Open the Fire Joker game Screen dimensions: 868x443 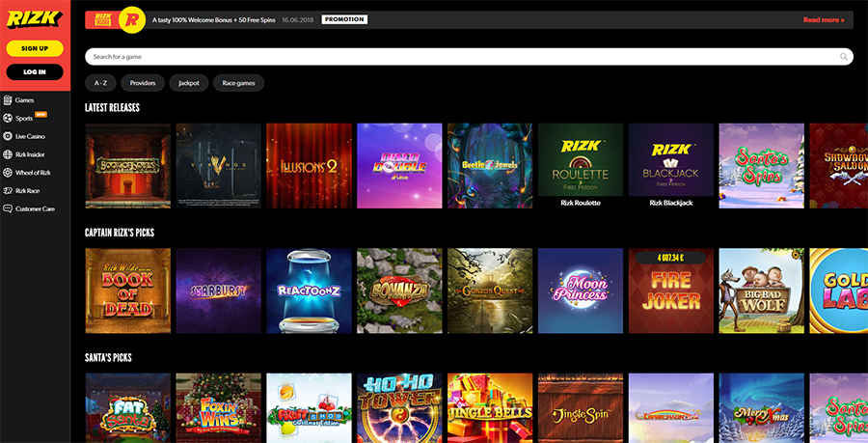[671, 291]
